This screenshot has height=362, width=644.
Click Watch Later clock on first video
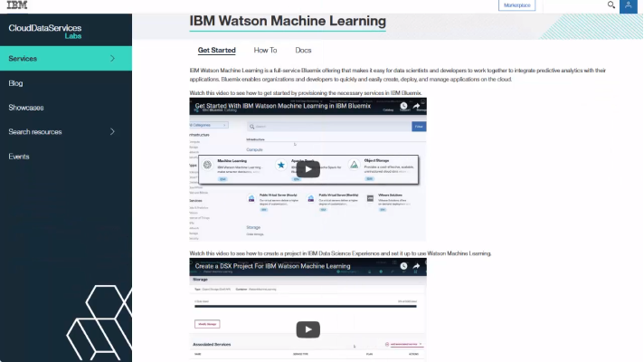click(x=403, y=106)
